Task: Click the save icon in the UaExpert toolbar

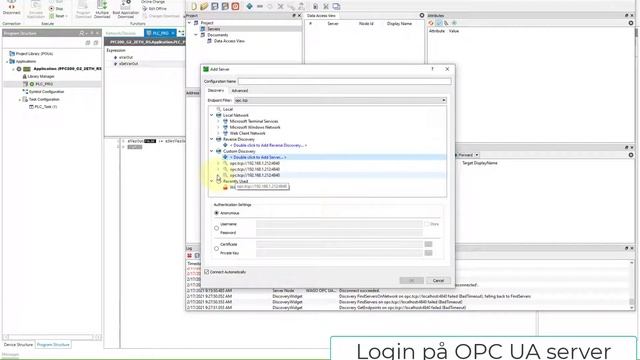Action: (x=215, y=6)
